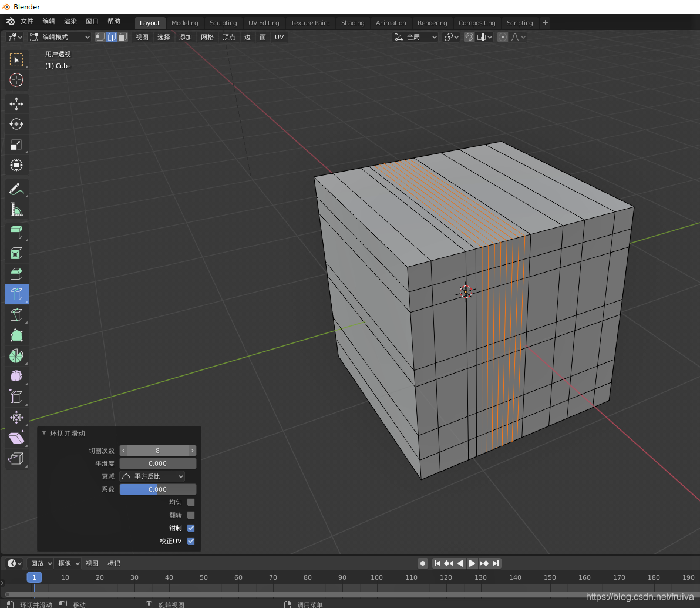Image resolution: width=700 pixels, height=608 pixels.
Task: Open the 选择 select menu
Action: 164,37
